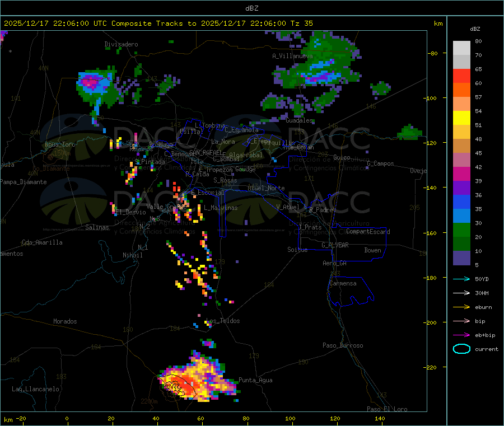Click the 'Morados' place label
The width and height of the screenshot is (504, 426).
[x=65, y=321]
